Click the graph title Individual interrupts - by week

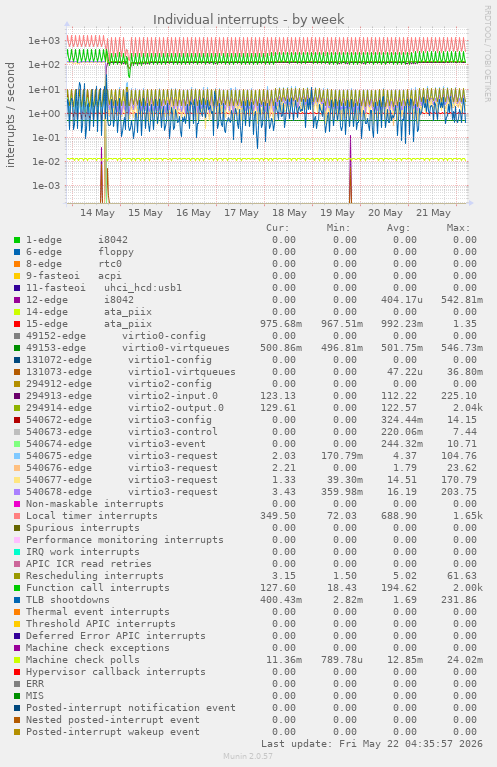[248, 19]
